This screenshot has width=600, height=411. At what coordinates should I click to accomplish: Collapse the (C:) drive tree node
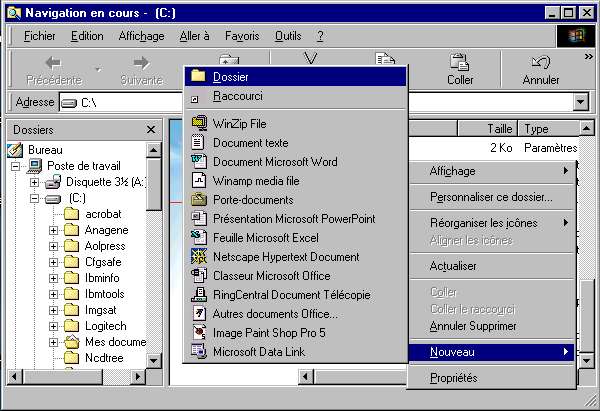[x=35, y=199]
